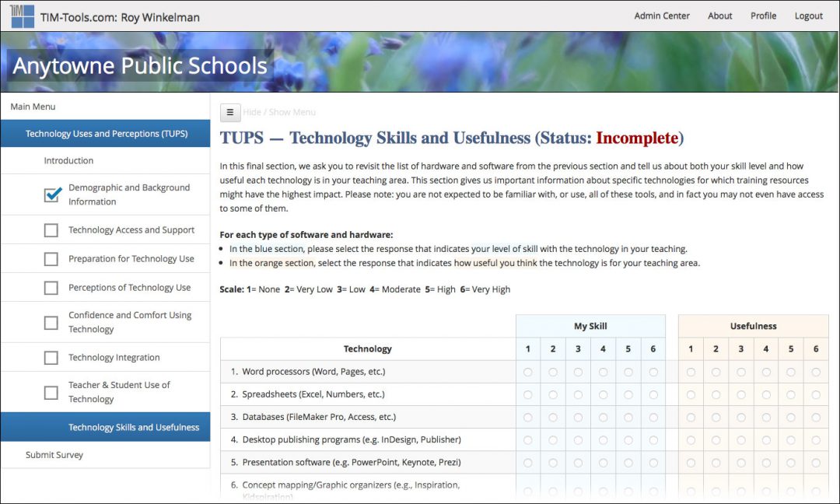Open Admin Center from top navigation

click(662, 16)
